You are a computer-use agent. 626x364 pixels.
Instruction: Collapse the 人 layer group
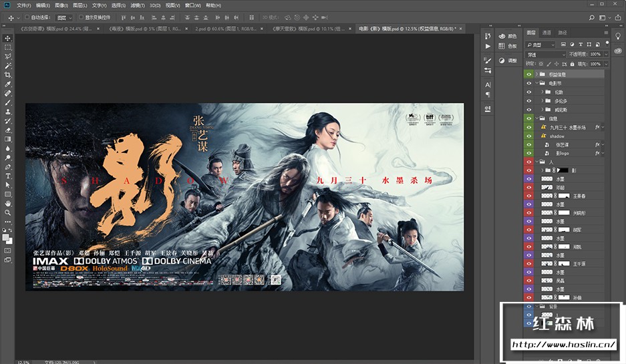536,162
